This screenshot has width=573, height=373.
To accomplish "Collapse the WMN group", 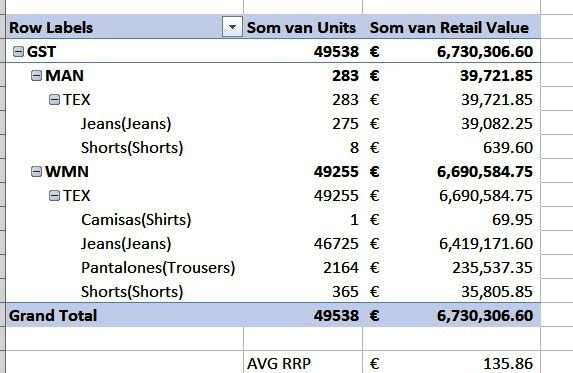I will tap(36, 171).
